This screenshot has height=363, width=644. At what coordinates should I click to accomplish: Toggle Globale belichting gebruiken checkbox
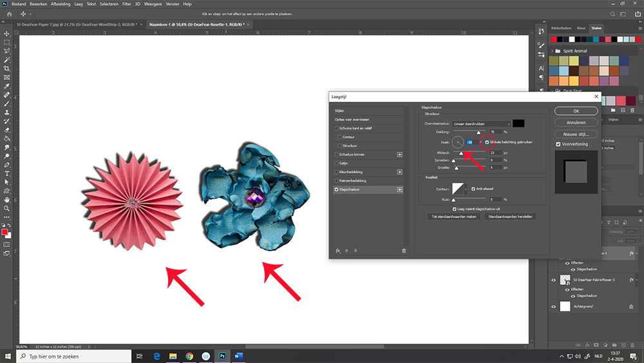[x=487, y=142]
